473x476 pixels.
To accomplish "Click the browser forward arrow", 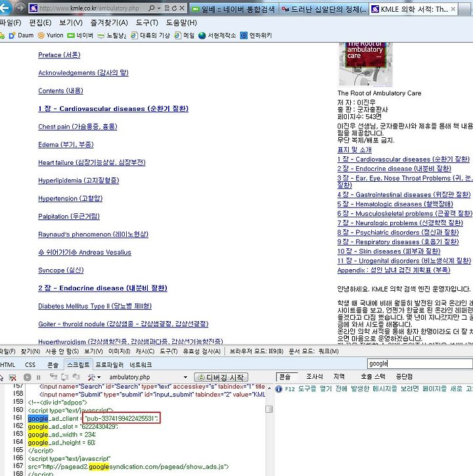I will coord(20,8).
